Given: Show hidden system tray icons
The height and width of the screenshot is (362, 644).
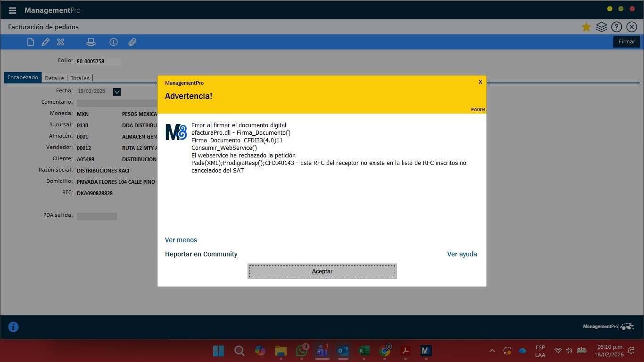Looking at the screenshot, I should tap(492, 351).
